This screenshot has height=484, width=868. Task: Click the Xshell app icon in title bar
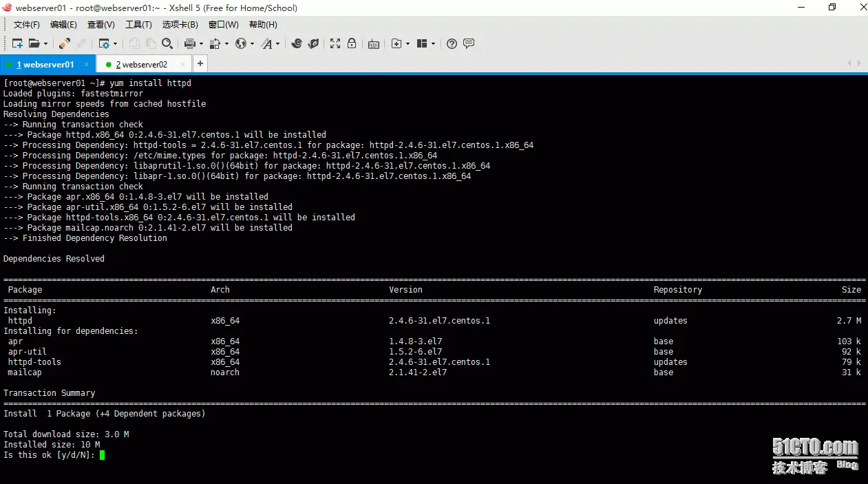coord(8,8)
